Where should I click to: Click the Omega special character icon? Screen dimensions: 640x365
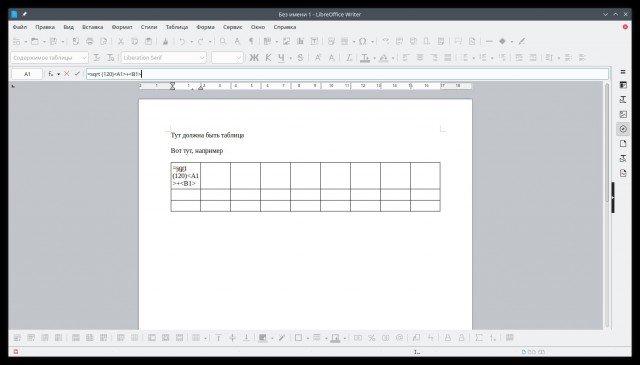[x=362, y=41]
